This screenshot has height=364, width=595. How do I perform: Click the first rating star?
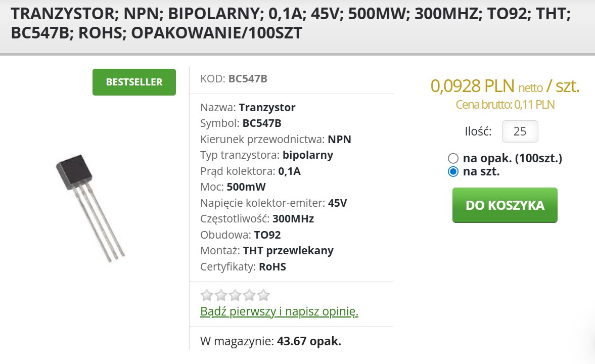tap(206, 295)
